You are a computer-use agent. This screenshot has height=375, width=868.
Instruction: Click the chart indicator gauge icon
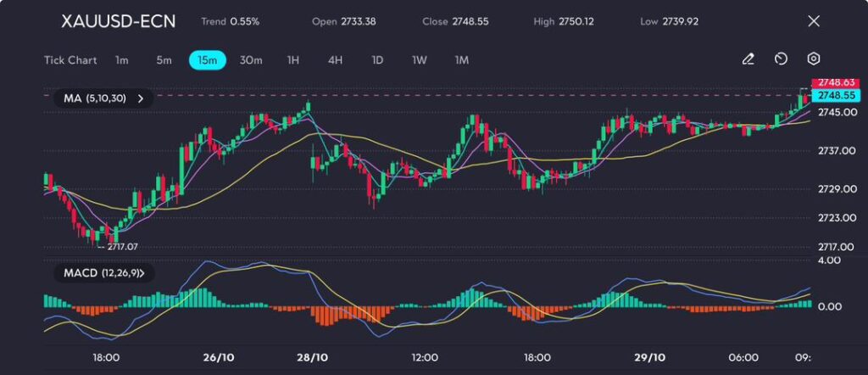781,59
